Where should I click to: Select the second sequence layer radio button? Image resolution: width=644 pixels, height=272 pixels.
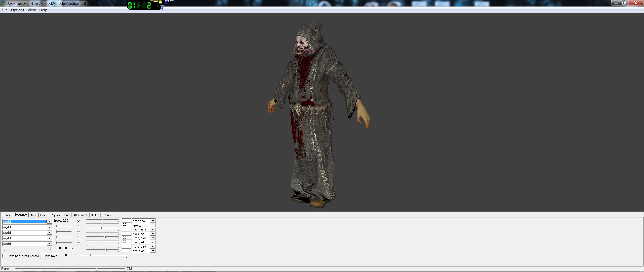click(78, 227)
